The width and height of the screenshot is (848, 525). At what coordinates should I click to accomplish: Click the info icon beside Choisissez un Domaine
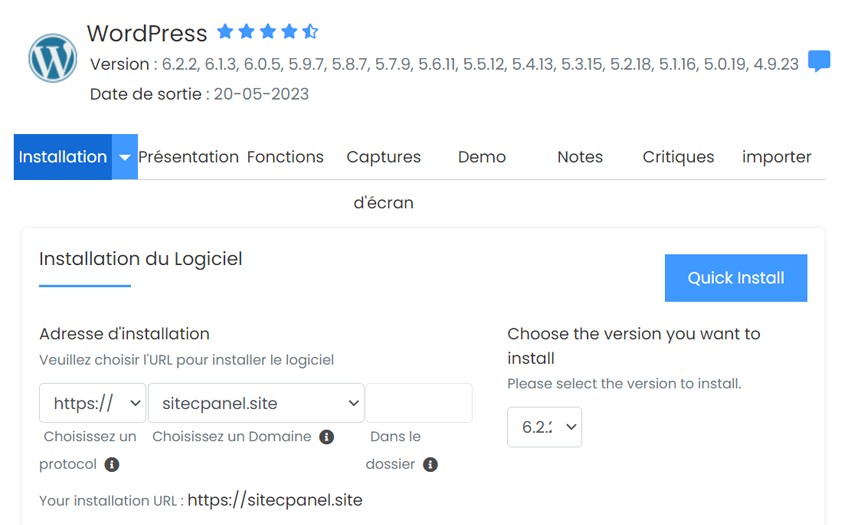pyautogui.click(x=326, y=437)
